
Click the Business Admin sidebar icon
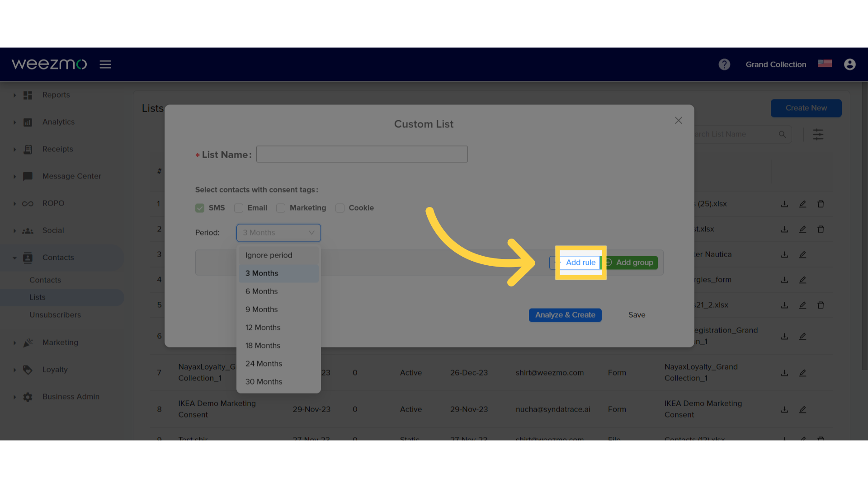point(28,396)
